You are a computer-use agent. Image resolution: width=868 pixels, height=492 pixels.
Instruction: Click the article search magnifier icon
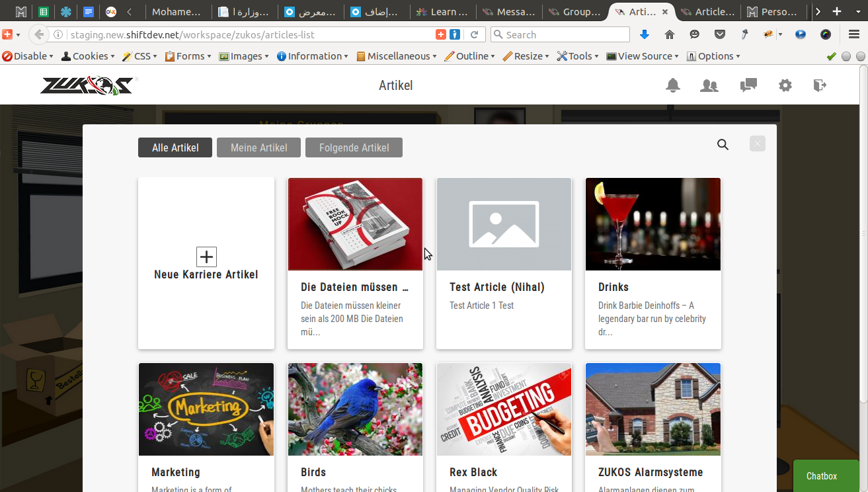pyautogui.click(x=723, y=145)
